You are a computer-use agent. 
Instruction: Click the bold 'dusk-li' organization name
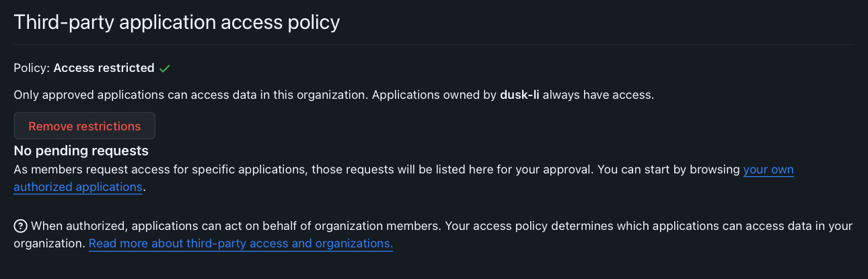pos(519,95)
